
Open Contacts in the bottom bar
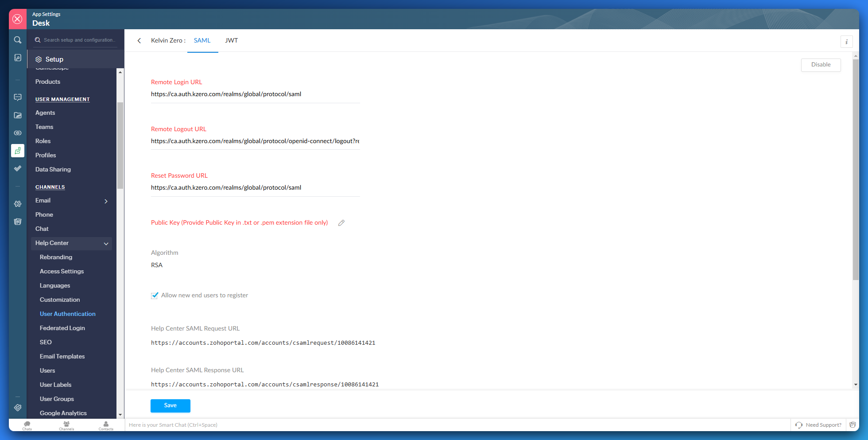pos(106,425)
